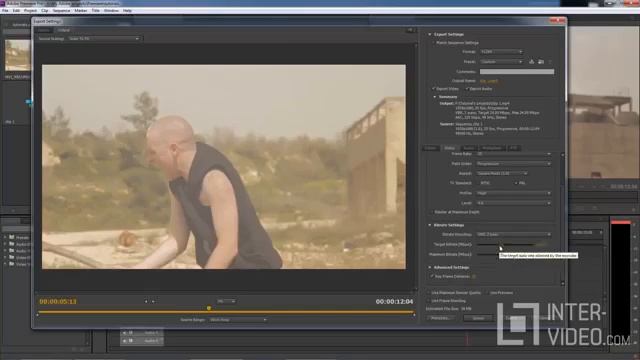This screenshot has height=360, width=640.
Task: Open the Multiplexer settings tab
Action: point(492,148)
